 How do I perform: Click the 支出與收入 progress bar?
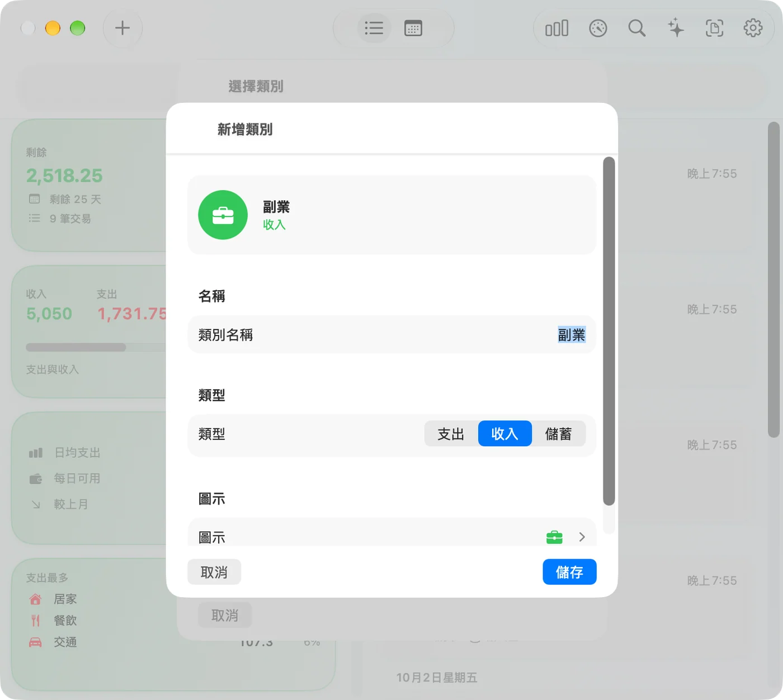click(x=96, y=347)
